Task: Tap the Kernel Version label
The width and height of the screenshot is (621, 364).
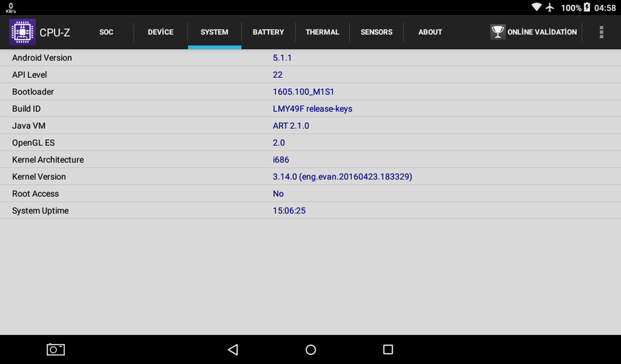Action: pos(39,177)
